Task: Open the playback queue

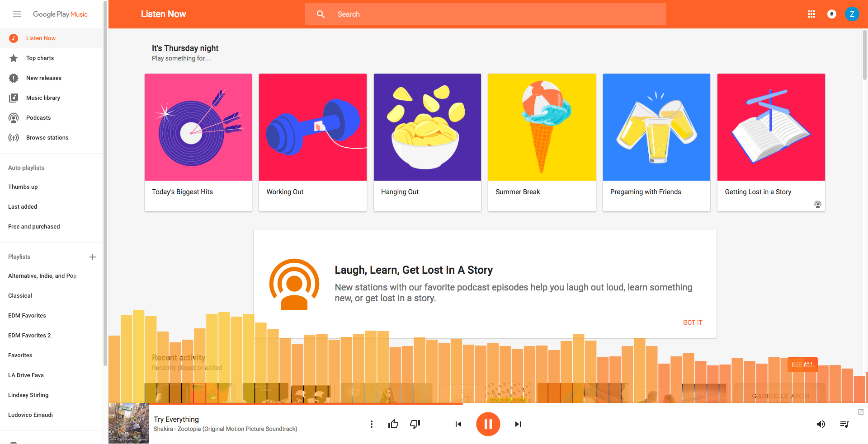Action: 844,424
